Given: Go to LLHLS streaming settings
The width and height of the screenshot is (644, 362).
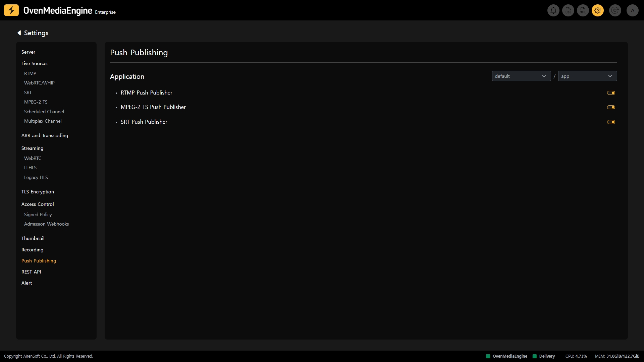Looking at the screenshot, I should 30,168.
